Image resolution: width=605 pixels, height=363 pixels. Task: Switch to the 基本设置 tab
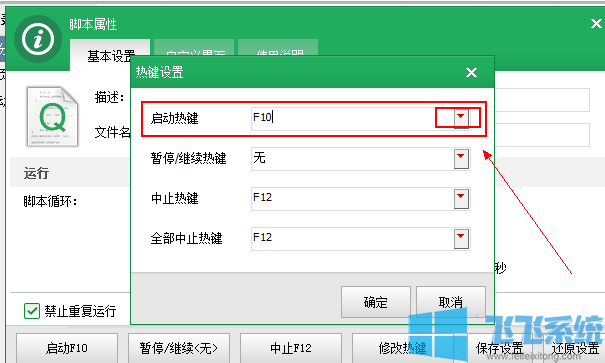(x=110, y=55)
